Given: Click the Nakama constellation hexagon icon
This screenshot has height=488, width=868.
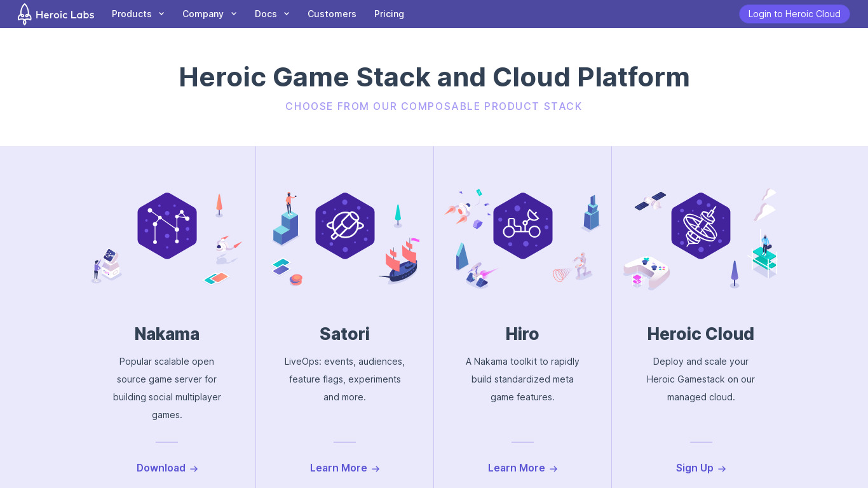Looking at the screenshot, I should point(167,226).
